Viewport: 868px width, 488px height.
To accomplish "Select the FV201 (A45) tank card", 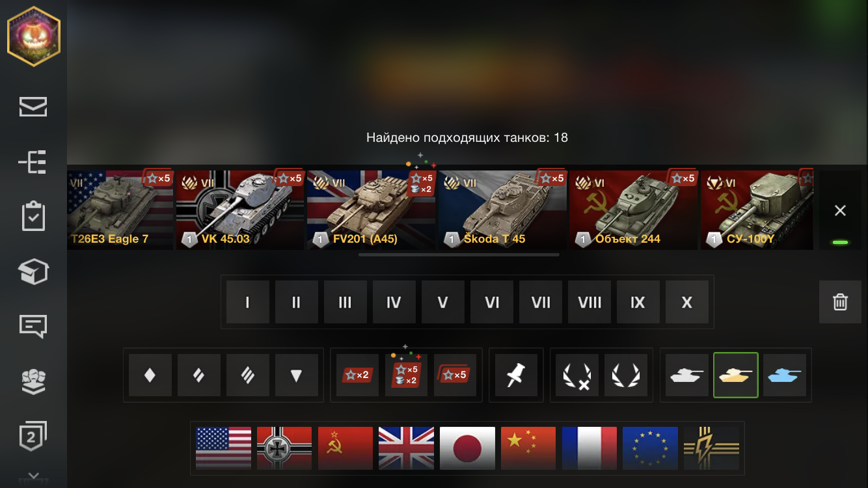I will point(371,210).
